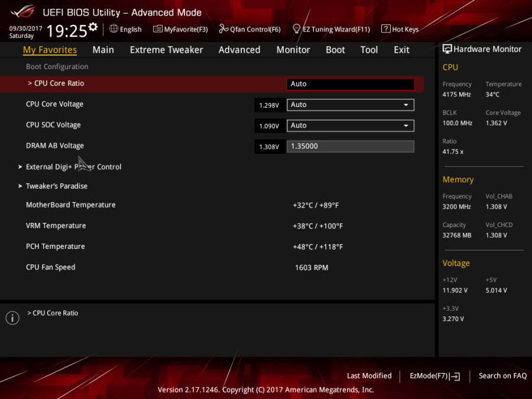Click the CPU Fan Speed 1603 RPM value
This screenshot has width=532, height=399.
coord(312,268)
